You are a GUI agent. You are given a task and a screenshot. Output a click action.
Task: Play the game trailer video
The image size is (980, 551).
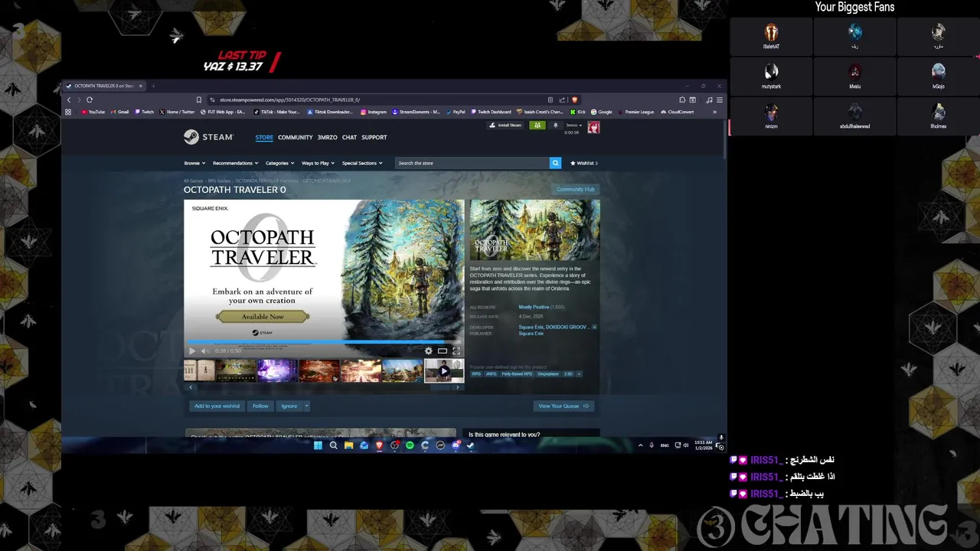click(192, 350)
